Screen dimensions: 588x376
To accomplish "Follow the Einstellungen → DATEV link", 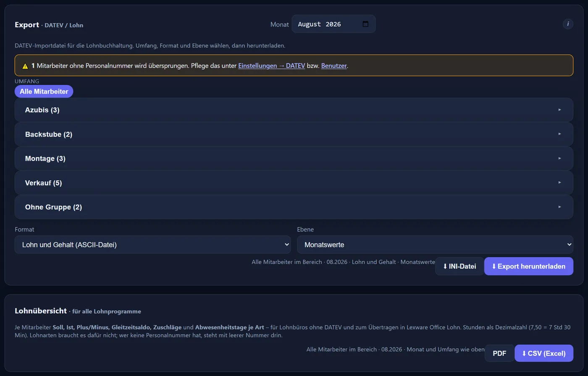I will click(271, 66).
